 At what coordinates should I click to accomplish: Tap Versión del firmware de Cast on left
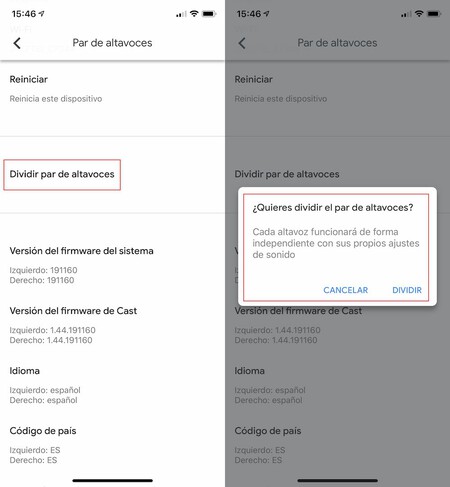click(73, 311)
